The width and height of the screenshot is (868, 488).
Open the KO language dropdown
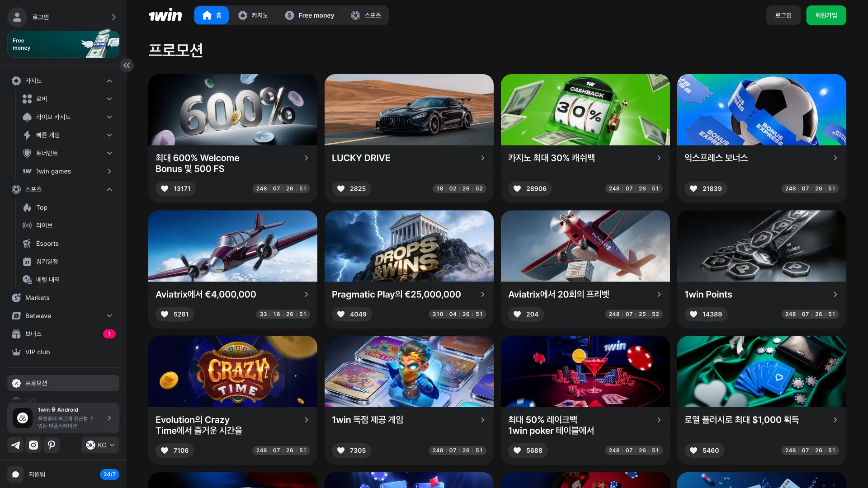tap(100, 445)
